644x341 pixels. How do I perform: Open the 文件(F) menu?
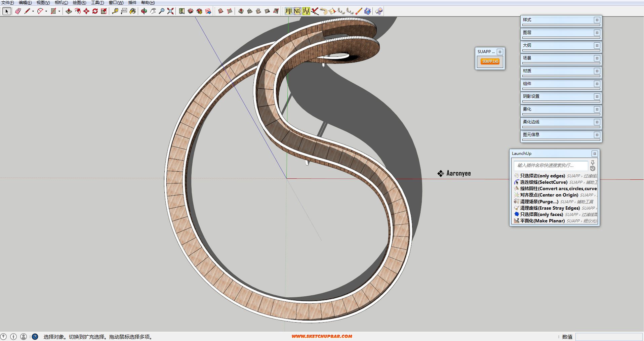click(8, 3)
